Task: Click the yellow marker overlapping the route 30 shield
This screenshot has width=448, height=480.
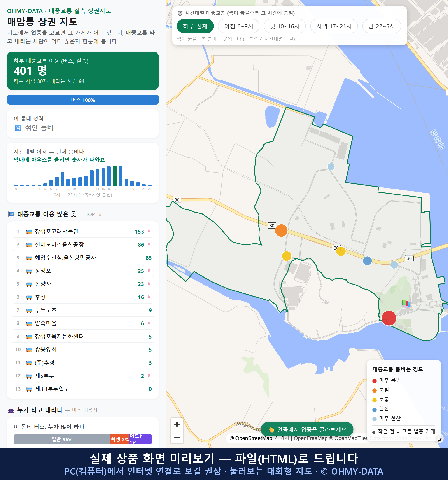Action: [x=341, y=251]
